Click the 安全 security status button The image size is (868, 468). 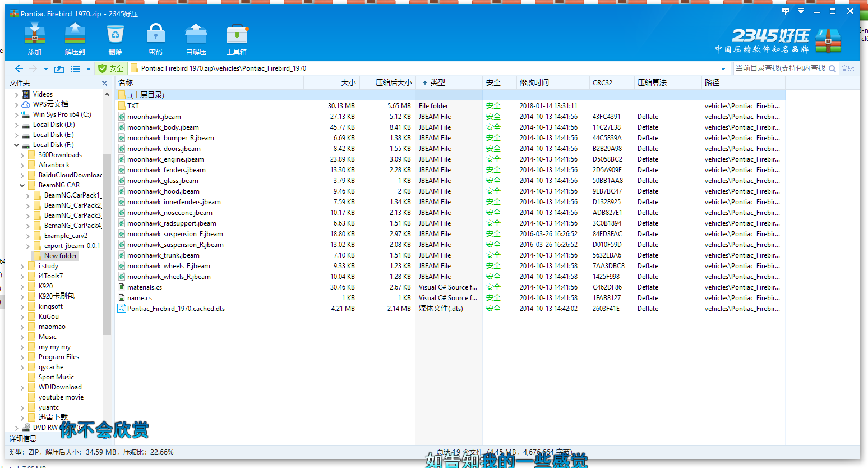coord(110,68)
